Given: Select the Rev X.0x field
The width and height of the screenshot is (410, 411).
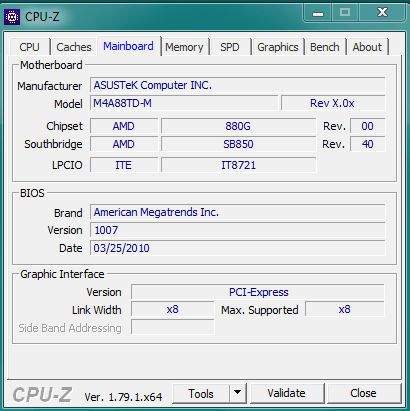Looking at the screenshot, I should coord(333,103).
